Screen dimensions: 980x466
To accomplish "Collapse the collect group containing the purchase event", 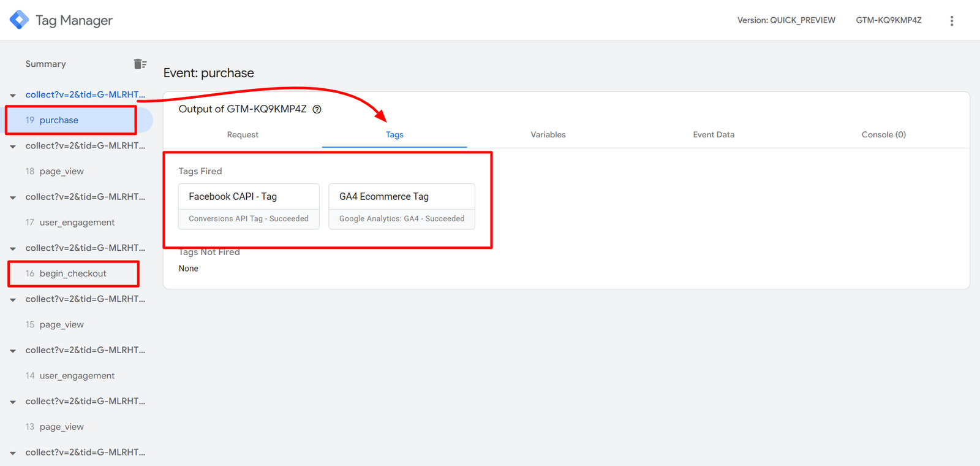I will point(13,95).
